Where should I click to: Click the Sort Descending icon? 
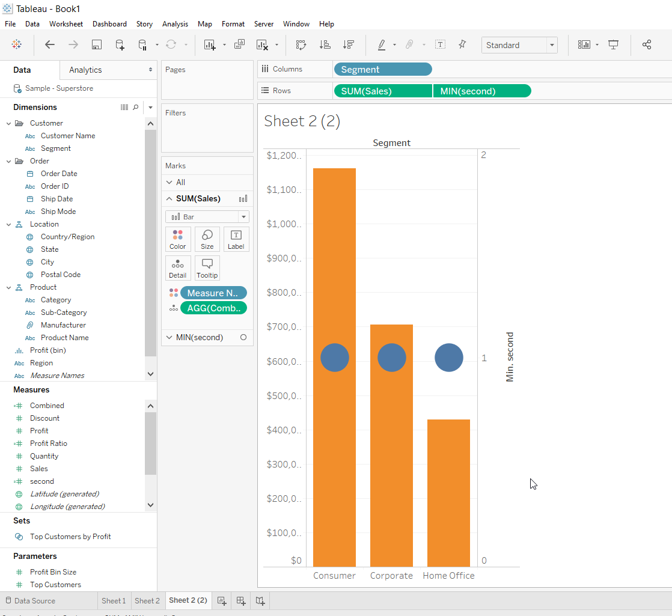coord(349,44)
